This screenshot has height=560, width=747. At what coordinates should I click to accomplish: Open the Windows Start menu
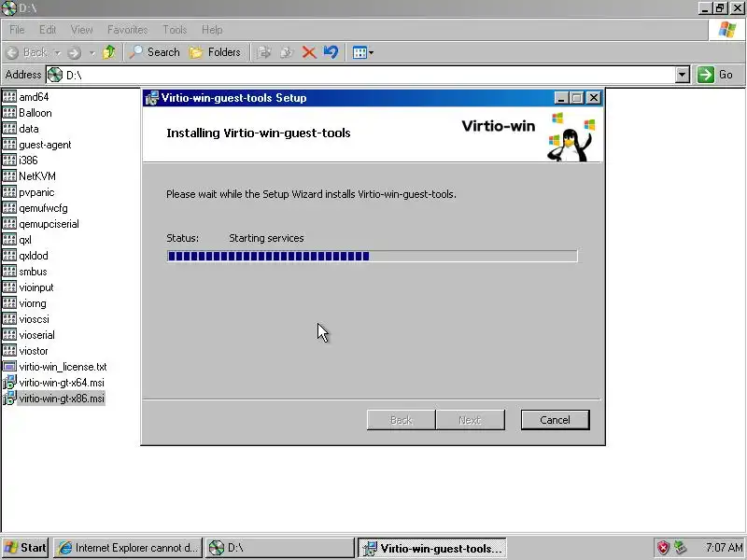tap(25, 548)
